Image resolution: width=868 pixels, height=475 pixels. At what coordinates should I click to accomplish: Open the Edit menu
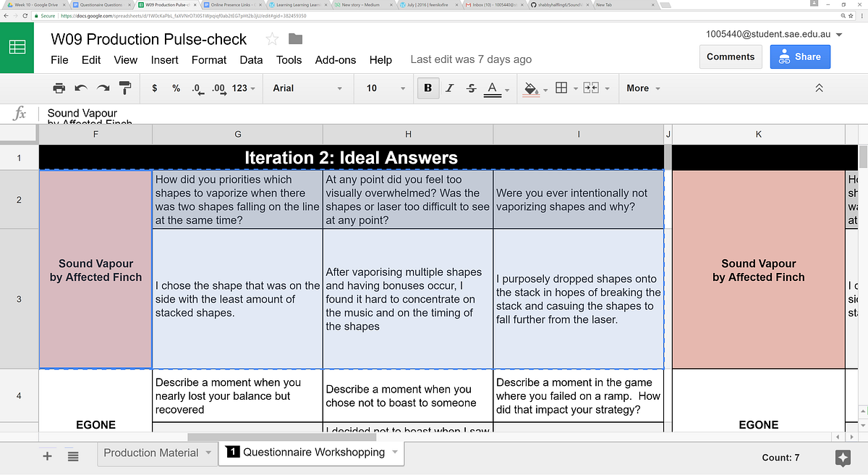point(91,60)
